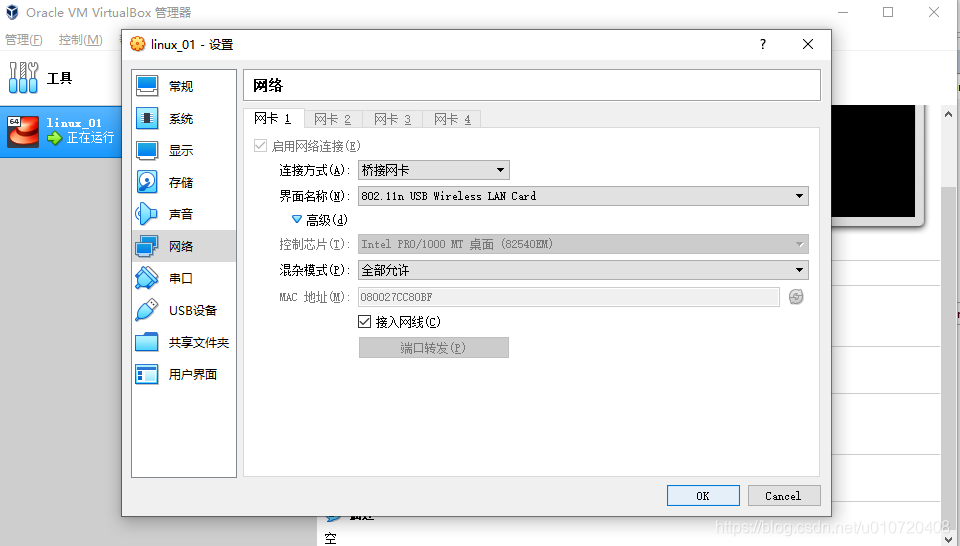Toggle 接入网线 (Cable Connected) checkbox
Image resolution: width=960 pixels, height=546 pixels.
[x=364, y=321]
